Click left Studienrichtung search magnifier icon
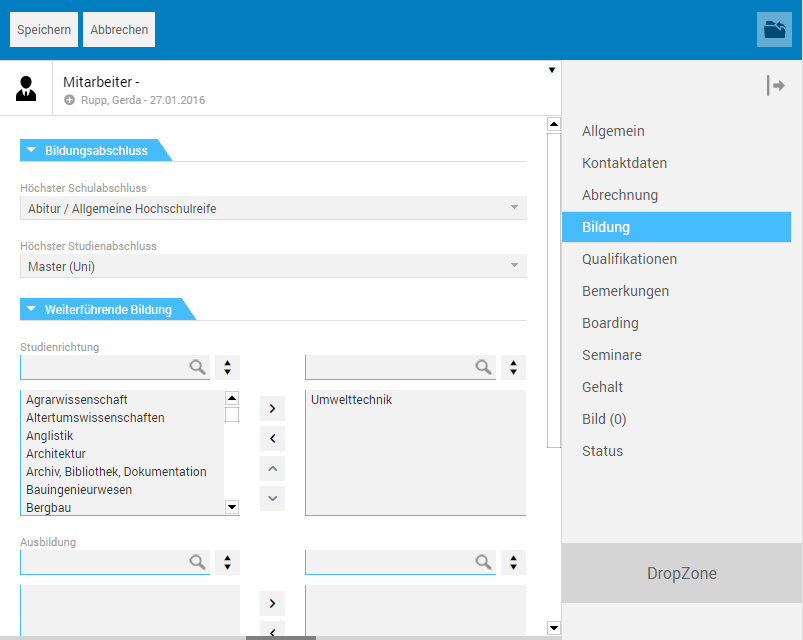This screenshot has width=803, height=640. (197, 367)
